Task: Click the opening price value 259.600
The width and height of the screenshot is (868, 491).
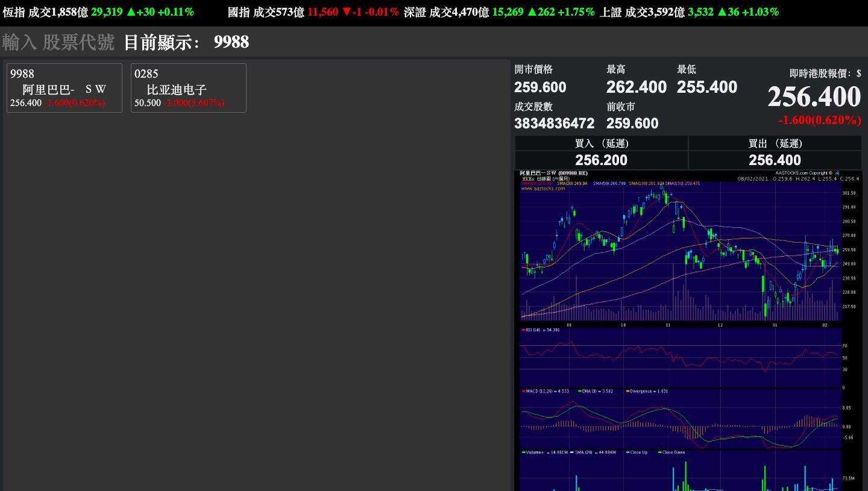Action: 540,87
